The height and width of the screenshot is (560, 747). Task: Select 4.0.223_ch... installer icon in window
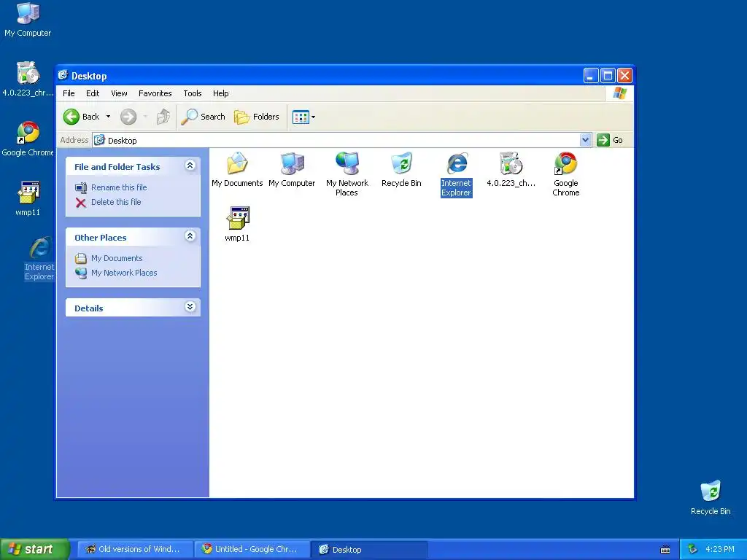pyautogui.click(x=511, y=169)
